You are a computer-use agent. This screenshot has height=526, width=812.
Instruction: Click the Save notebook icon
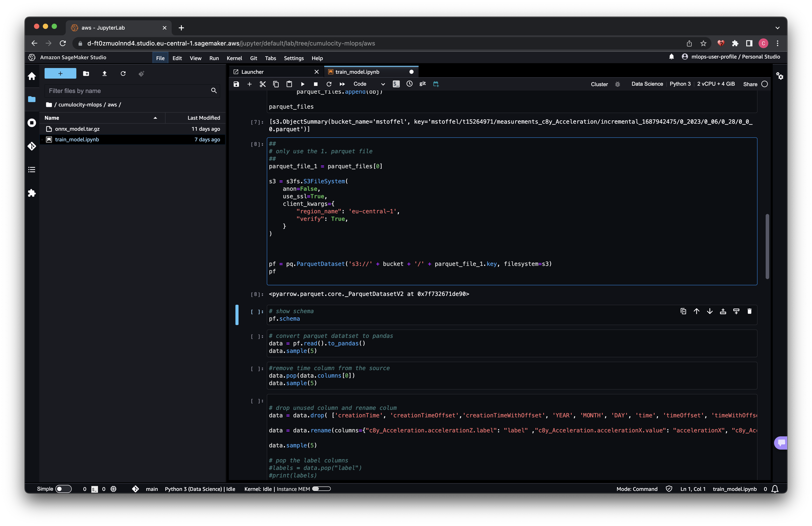[x=236, y=83]
